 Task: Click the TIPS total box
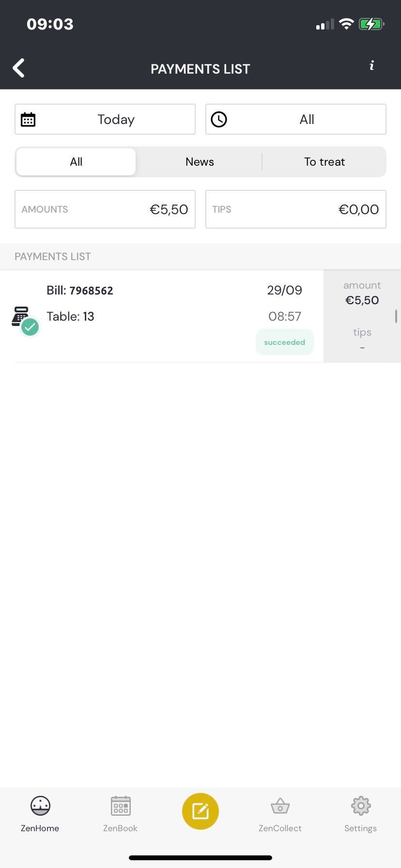tap(295, 209)
